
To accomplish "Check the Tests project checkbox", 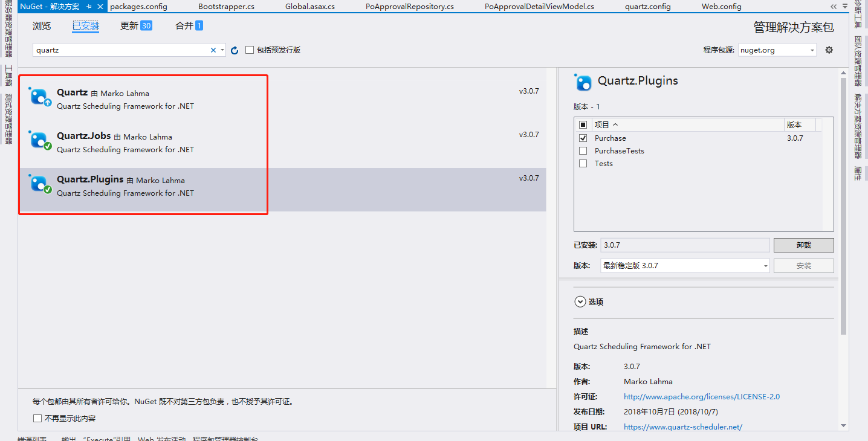I will 583,163.
